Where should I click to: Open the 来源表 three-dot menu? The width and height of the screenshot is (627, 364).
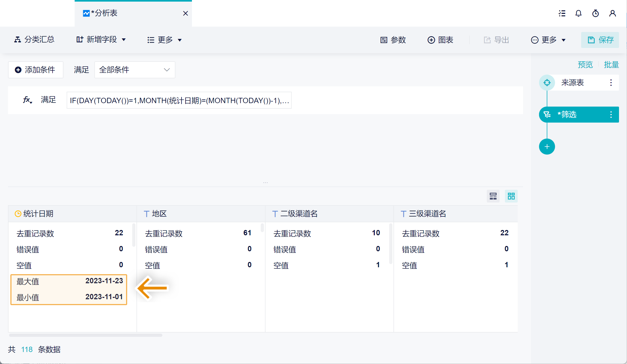[611, 83]
